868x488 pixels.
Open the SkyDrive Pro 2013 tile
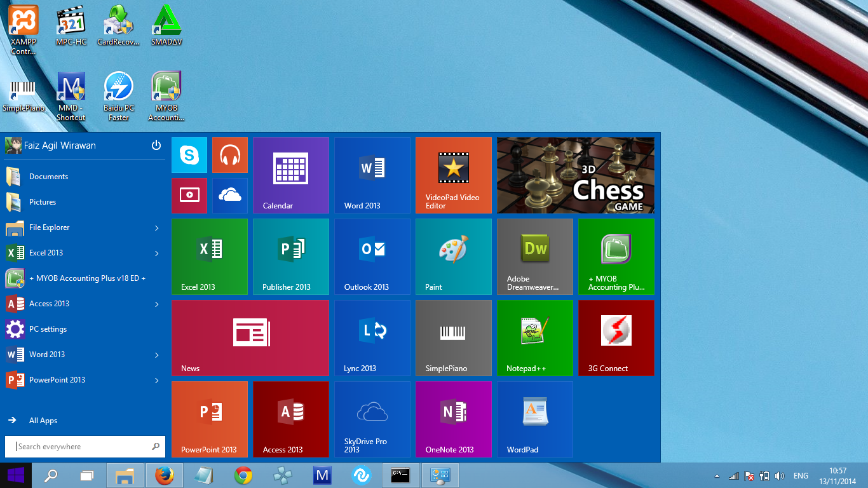(372, 419)
